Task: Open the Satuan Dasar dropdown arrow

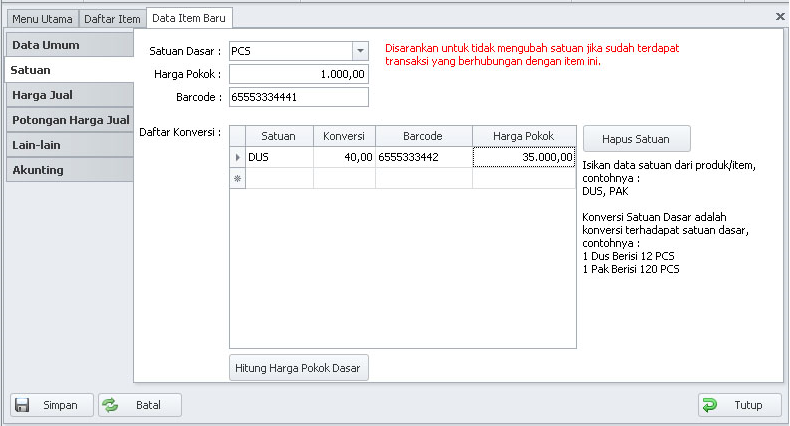Action: (x=359, y=50)
